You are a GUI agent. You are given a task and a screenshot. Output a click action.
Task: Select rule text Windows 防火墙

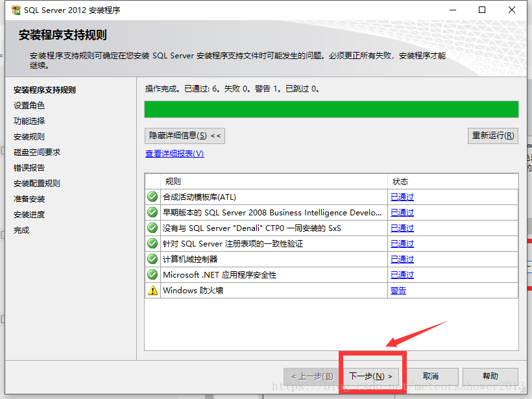click(193, 291)
